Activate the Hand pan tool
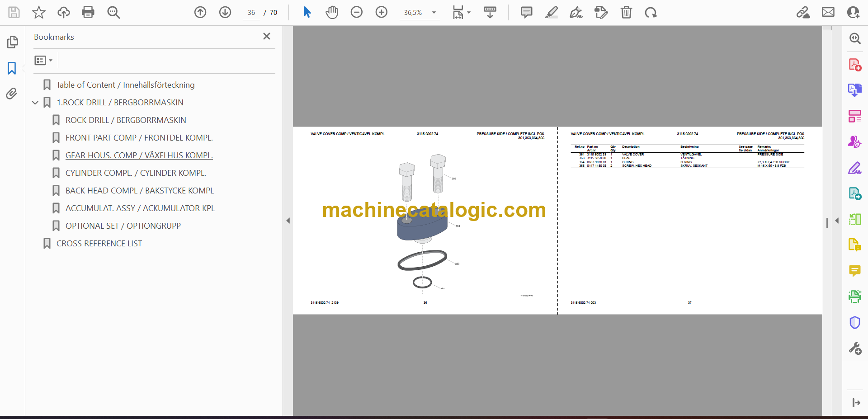Viewport: 868px width, 419px height. tap(332, 12)
